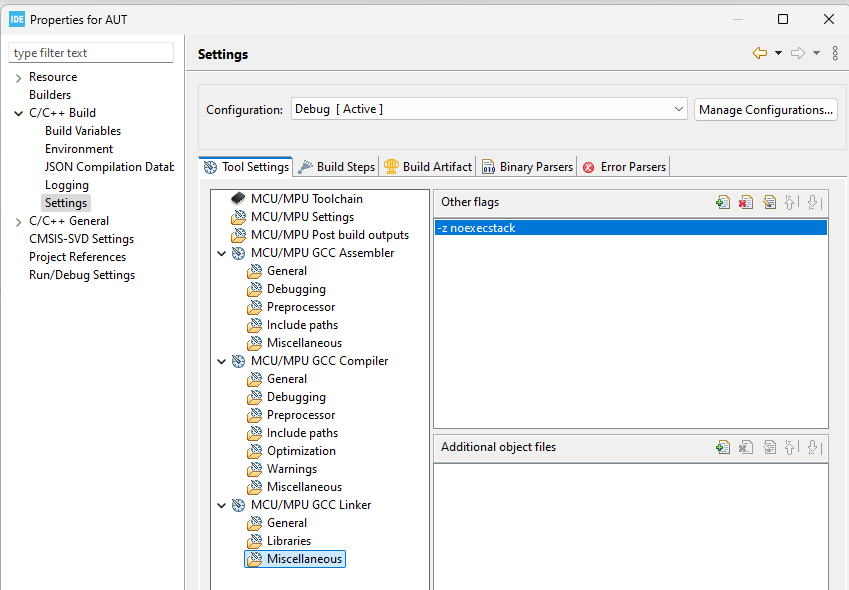Screen dimensions: 849x590
Task: Select MCU/MPU Settings in tool tree
Action: (x=302, y=217)
